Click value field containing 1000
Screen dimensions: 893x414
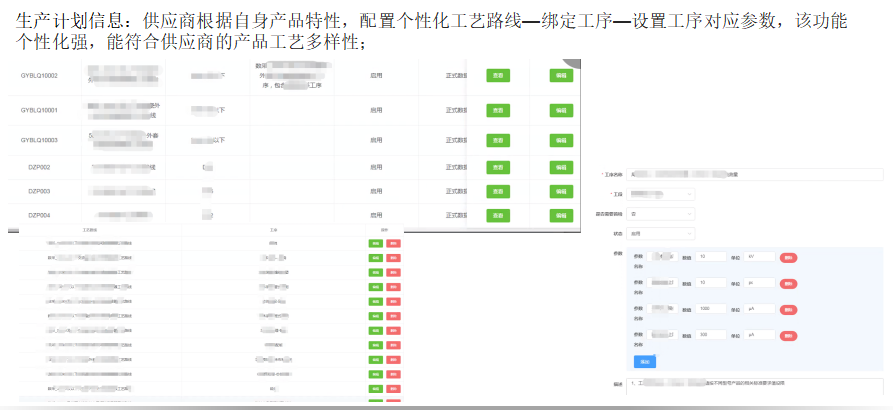click(711, 310)
